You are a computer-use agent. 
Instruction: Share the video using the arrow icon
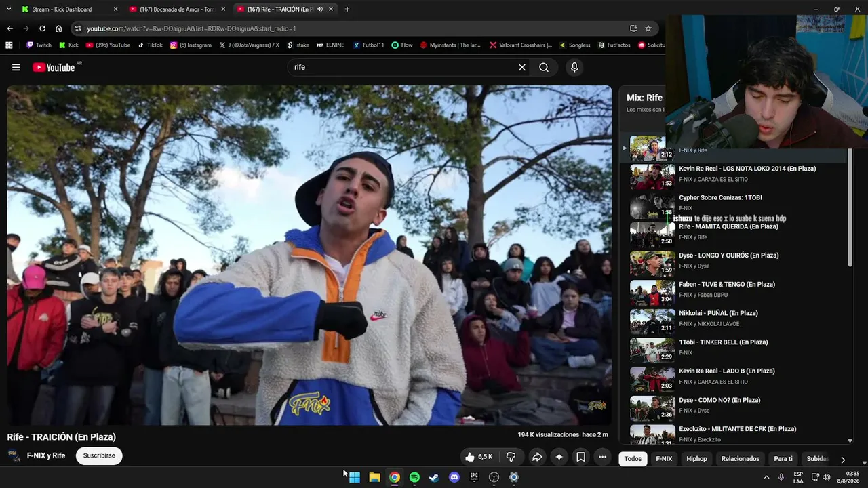[x=537, y=457]
